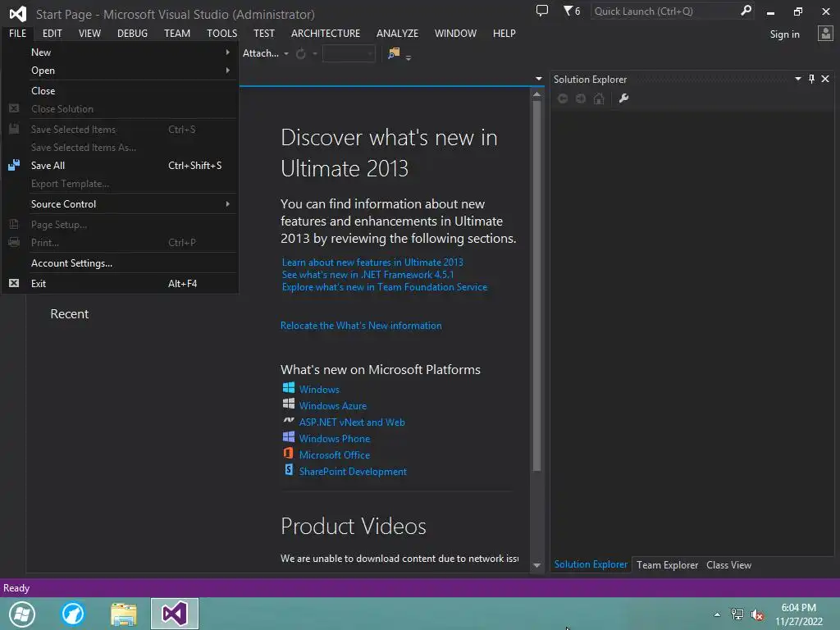Click the Find in Files toolbar icon
Image resolution: width=840 pixels, height=630 pixels.
coord(394,53)
